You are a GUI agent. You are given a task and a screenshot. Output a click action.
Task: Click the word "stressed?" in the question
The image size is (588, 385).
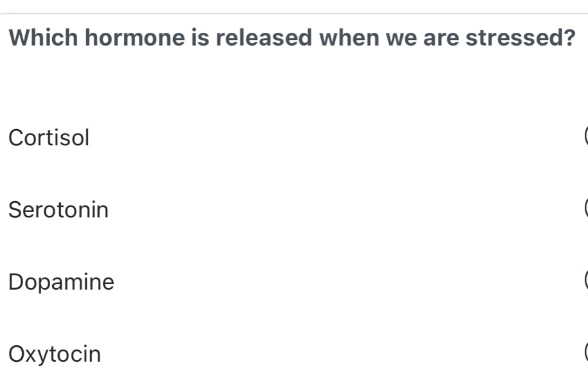pyautogui.click(x=520, y=38)
